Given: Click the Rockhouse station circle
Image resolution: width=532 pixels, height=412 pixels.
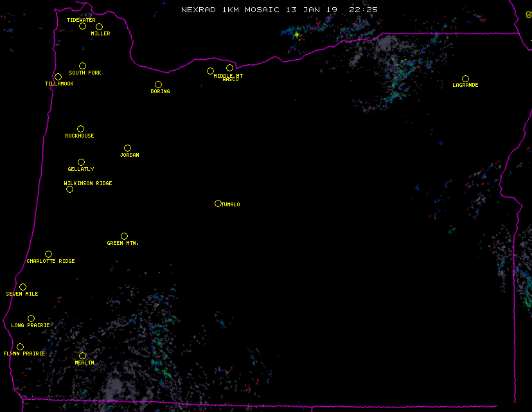Looking at the screenshot, I should click(x=80, y=129).
